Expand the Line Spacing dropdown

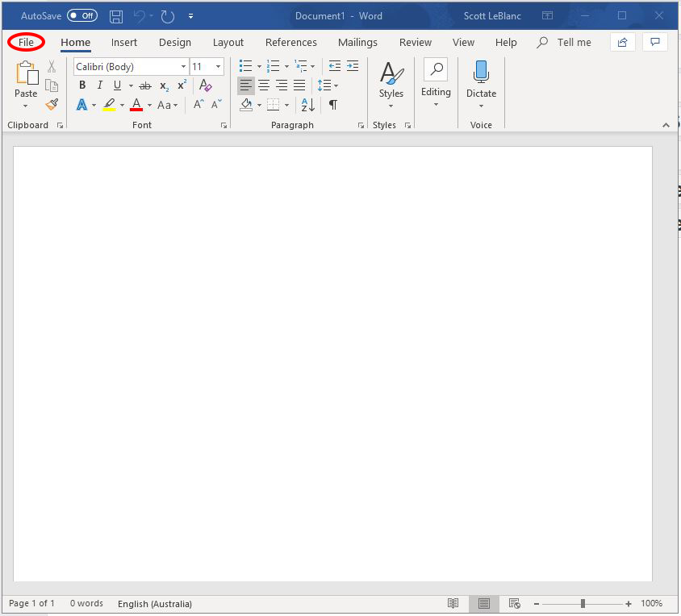coord(336,85)
